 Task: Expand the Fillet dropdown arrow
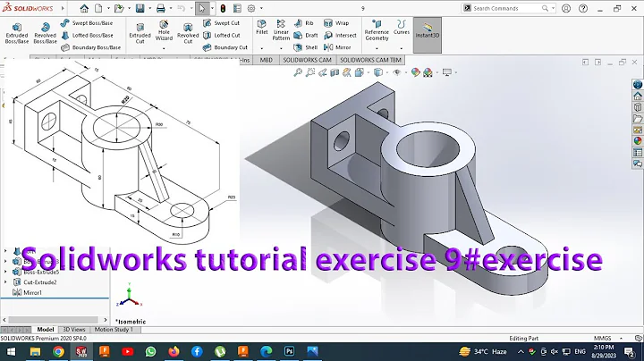(x=261, y=48)
